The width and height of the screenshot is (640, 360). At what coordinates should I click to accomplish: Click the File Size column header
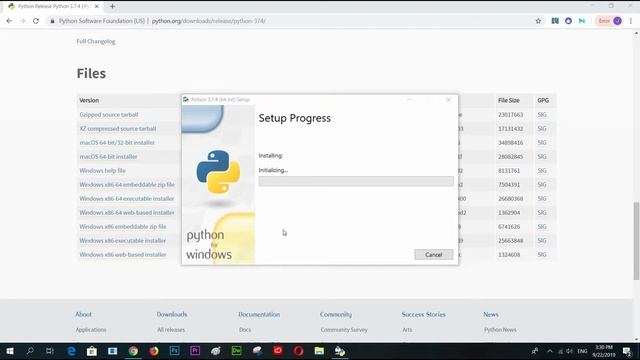[x=509, y=100]
